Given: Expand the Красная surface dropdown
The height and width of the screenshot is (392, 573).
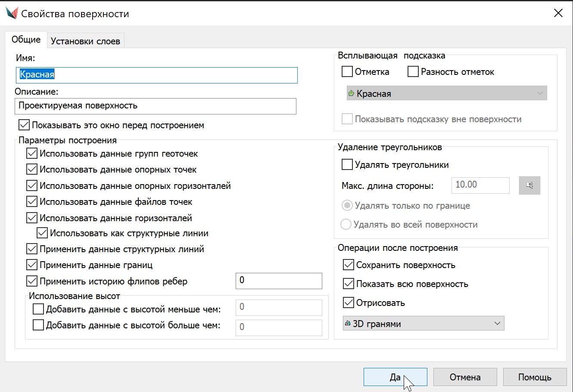Looking at the screenshot, I should (x=446, y=93).
